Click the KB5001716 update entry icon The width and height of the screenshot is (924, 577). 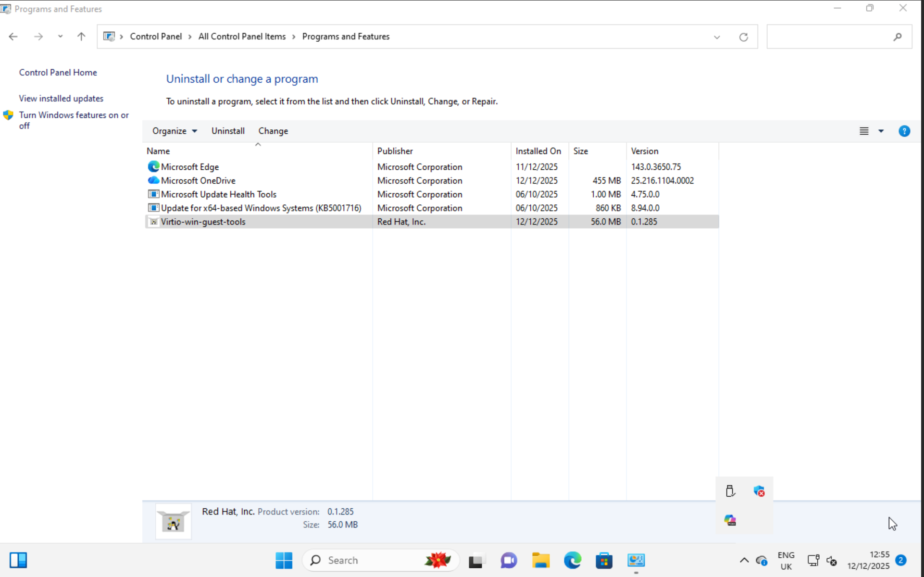[153, 208]
